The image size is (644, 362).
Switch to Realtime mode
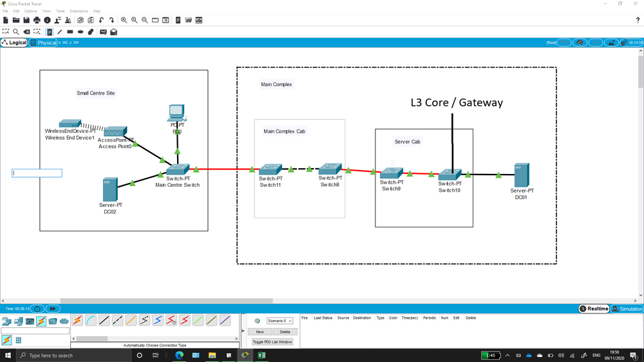pos(594,309)
